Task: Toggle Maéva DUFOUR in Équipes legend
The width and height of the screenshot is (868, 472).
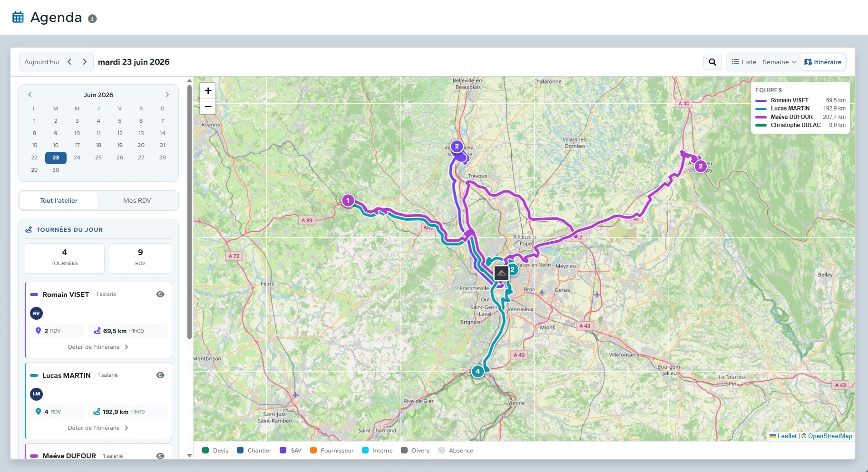Action: pyautogui.click(x=800, y=117)
